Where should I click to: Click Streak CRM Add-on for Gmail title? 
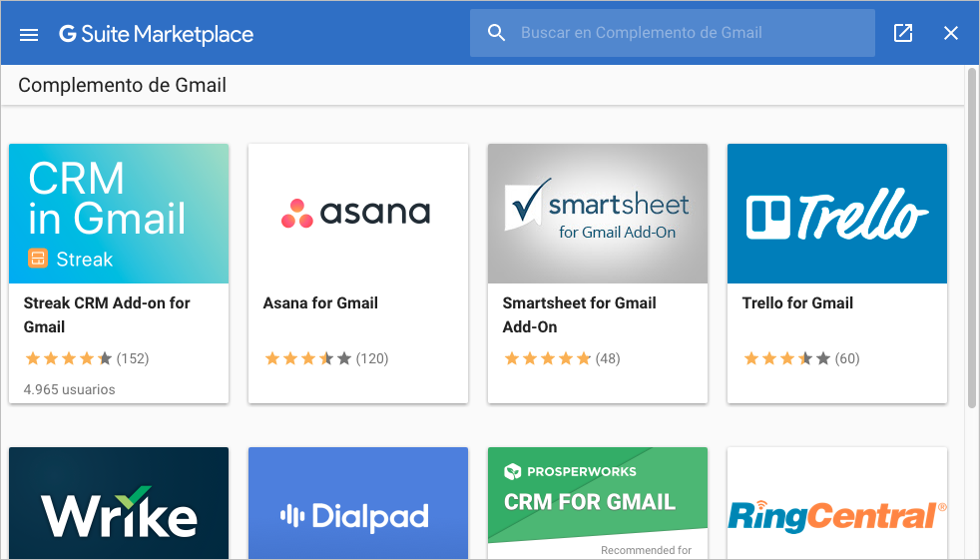tap(107, 315)
